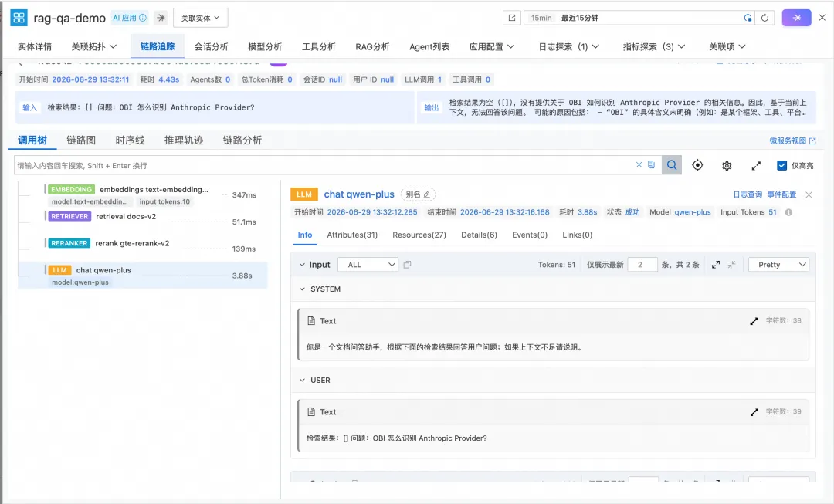Switch to 会话分析 tab
The width and height of the screenshot is (834, 504).
[211, 47]
